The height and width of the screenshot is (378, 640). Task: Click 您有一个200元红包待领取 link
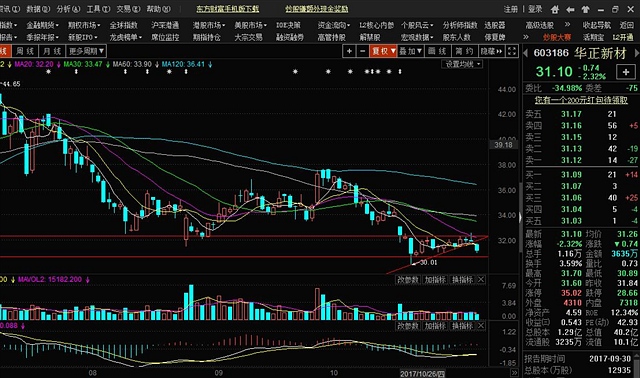(x=581, y=100)
